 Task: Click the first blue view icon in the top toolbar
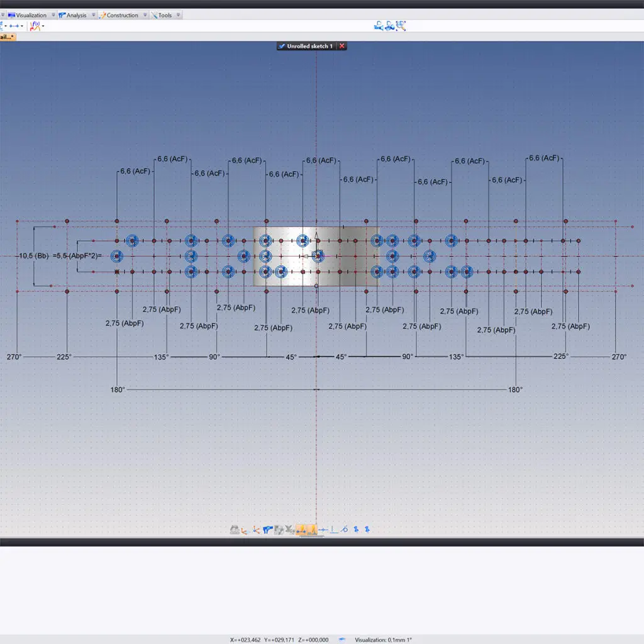point(379,26)
